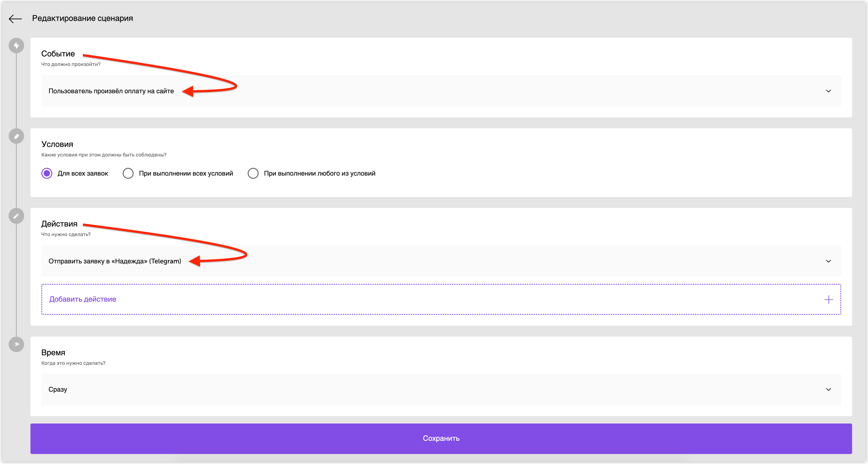
Task: Click the lightning bolt Event step icon
Action: click(16, 45)
